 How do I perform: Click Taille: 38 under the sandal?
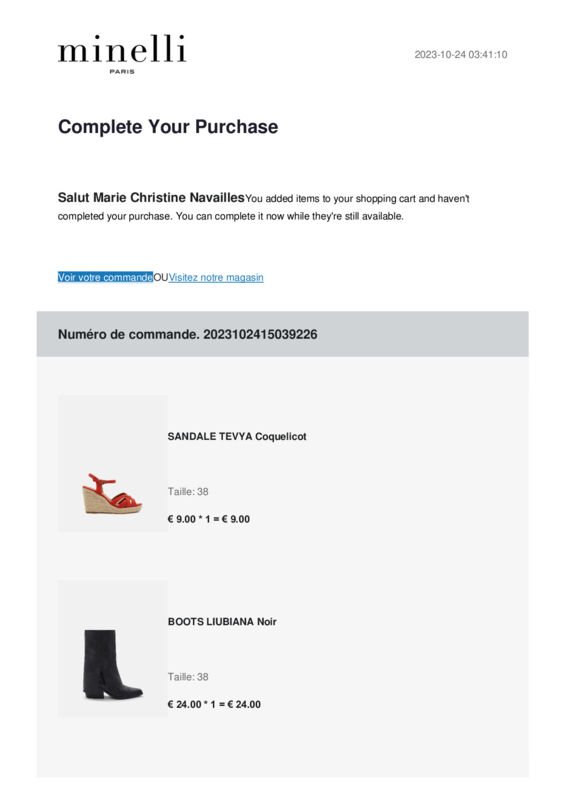click(x=188, y=491)
